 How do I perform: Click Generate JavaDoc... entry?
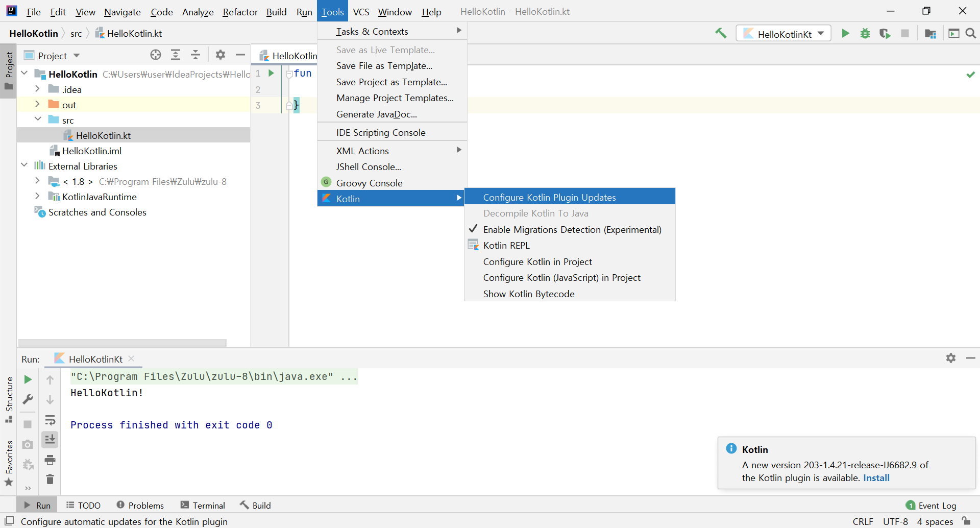392,114
